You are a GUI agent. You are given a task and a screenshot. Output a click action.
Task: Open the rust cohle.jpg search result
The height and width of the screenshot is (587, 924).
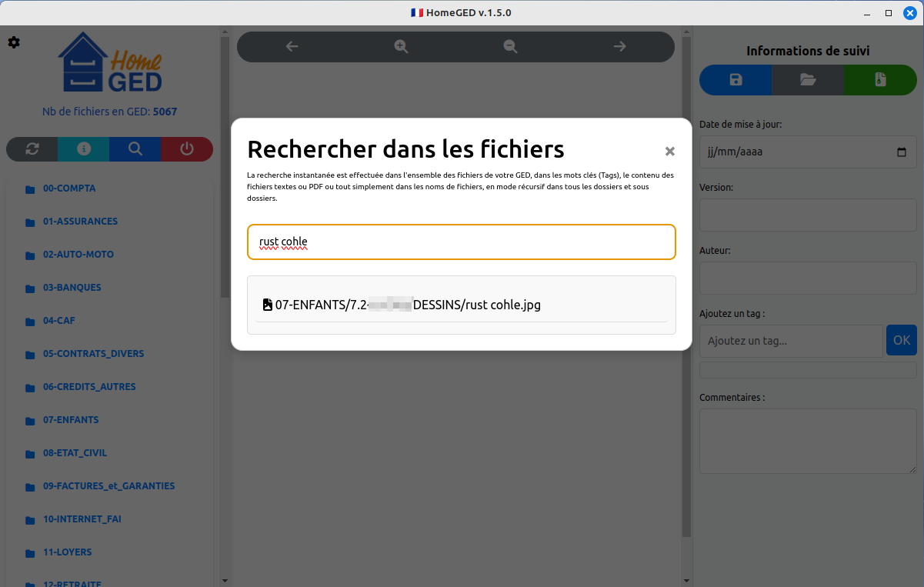(x=408, y=305)
